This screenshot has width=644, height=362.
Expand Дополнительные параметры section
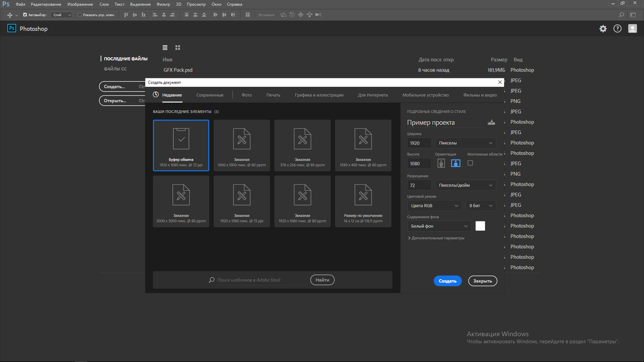tap(436, 238)
